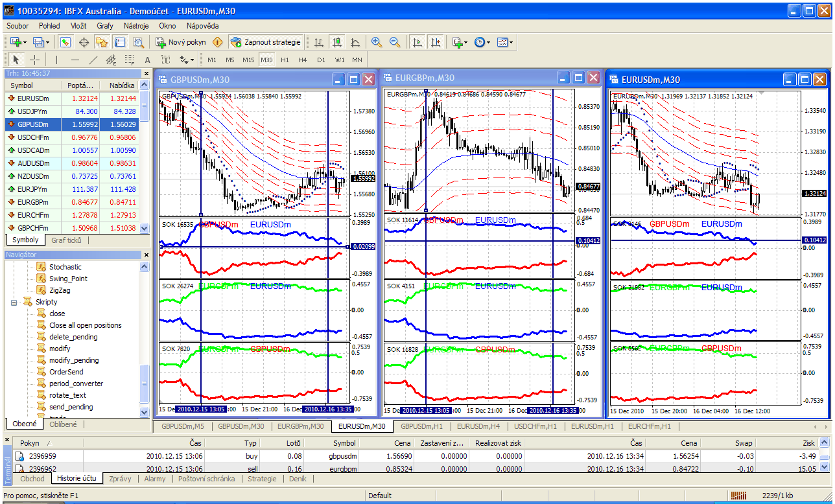Switch chart to bar chart display
This screenshot has width=835, height=504.
tap(319, 42)
